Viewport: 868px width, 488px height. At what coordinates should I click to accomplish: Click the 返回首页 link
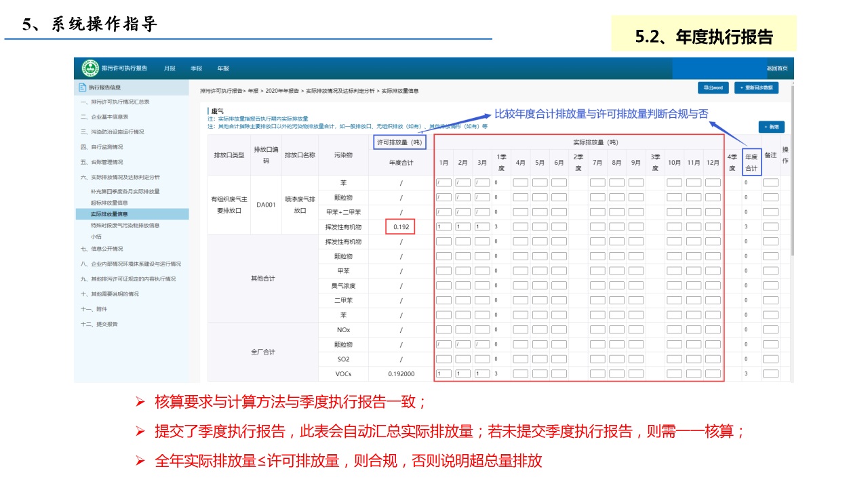pyautogui.click(x=777, y=68)
